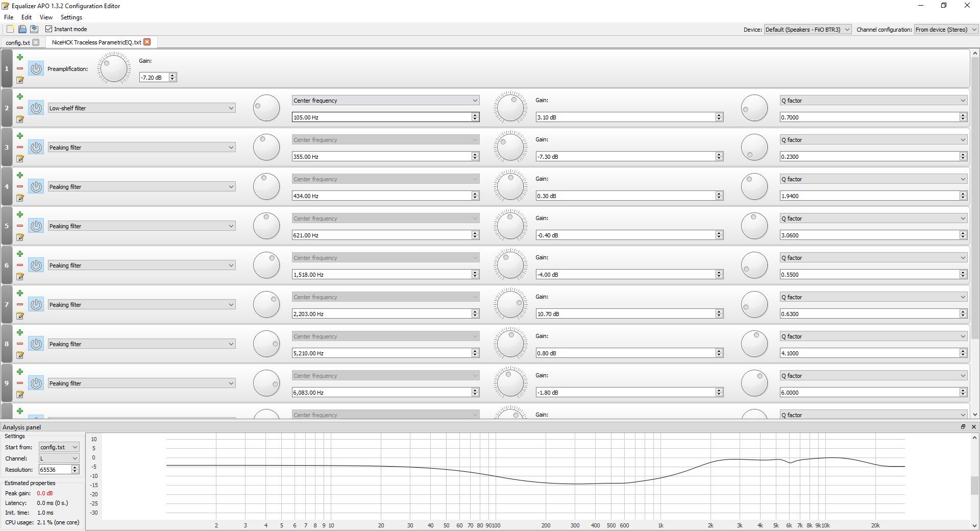
Task: Toggle power on the 5,210 Hz filter in row 8
Action: (x=36, y=344)
